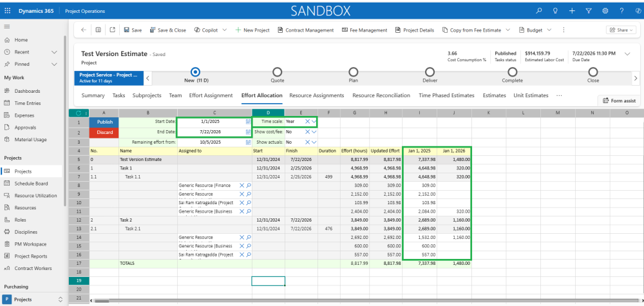The image size is (644, 306).
Task: Click the search magnifier in top bar
Action: point(539,11)
